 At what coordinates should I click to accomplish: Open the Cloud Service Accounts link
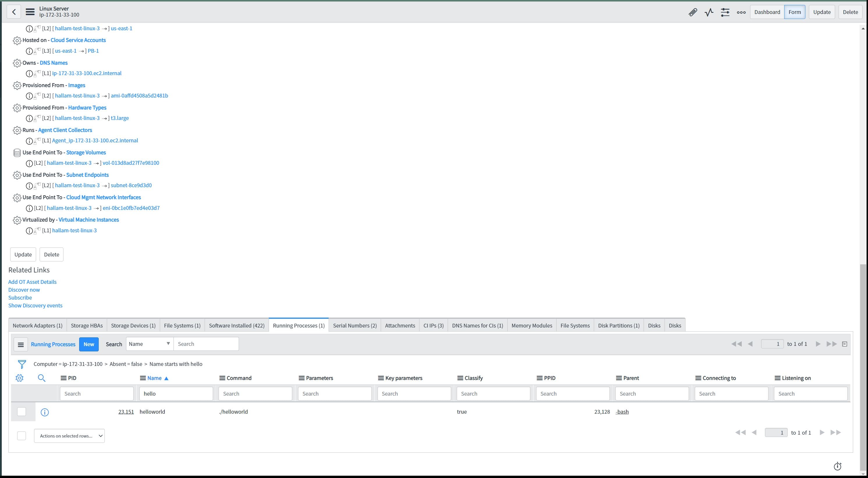point(78,40)
